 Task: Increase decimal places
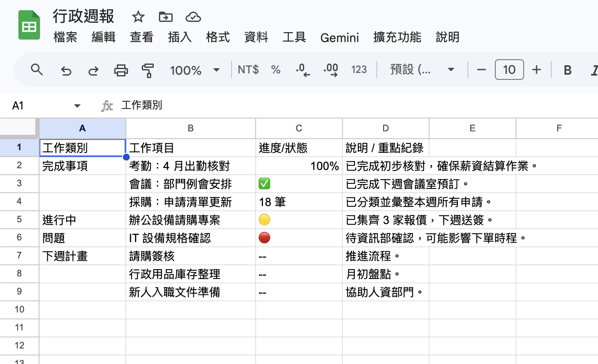coord(330,70)
